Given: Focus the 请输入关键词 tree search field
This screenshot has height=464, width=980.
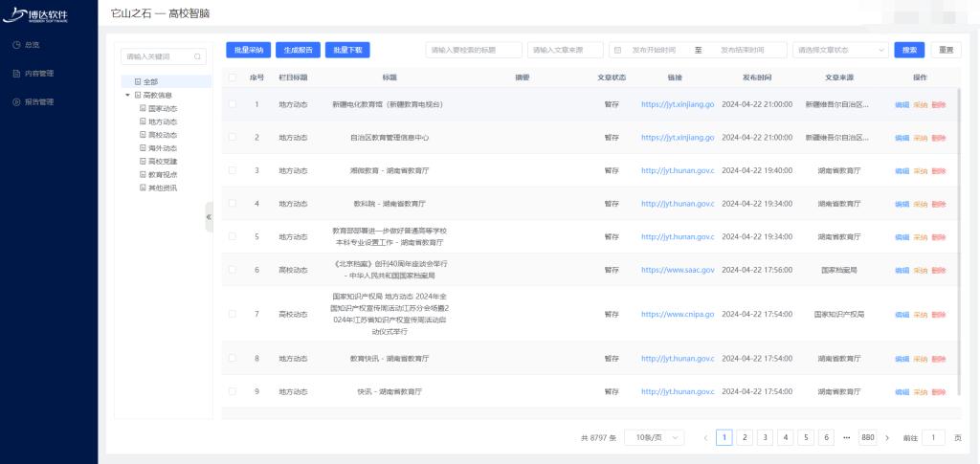Looking at the screenshot, I should pos(163,56).
